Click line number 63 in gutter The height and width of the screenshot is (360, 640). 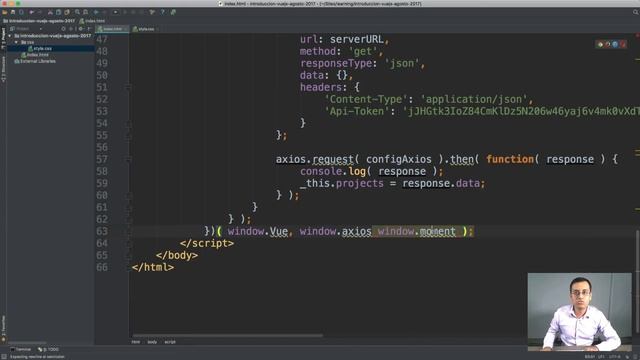102,231
